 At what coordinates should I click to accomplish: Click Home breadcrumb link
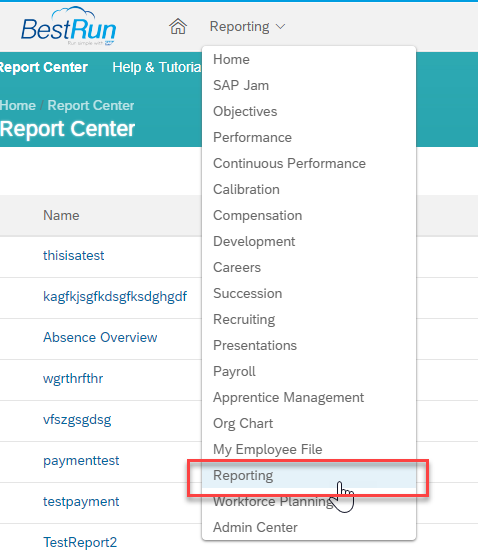18,105
